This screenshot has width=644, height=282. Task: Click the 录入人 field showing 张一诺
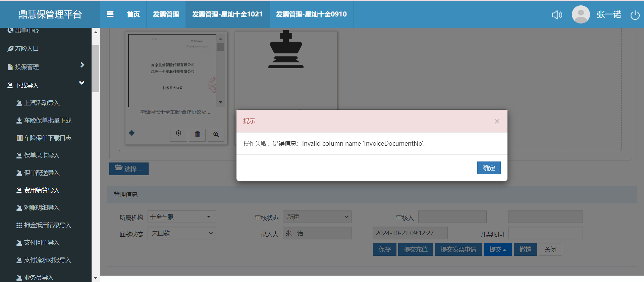pyautogui.click(x=317, y=233)
